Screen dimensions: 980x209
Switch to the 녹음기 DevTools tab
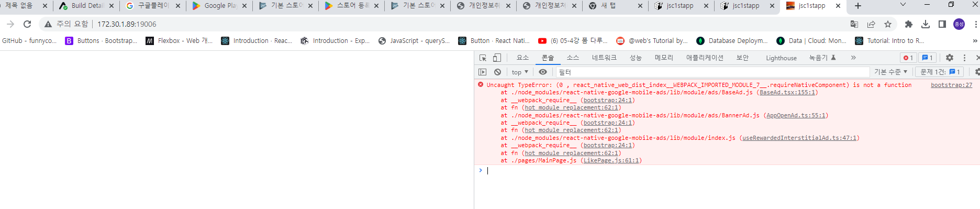[x=822, y=58]
